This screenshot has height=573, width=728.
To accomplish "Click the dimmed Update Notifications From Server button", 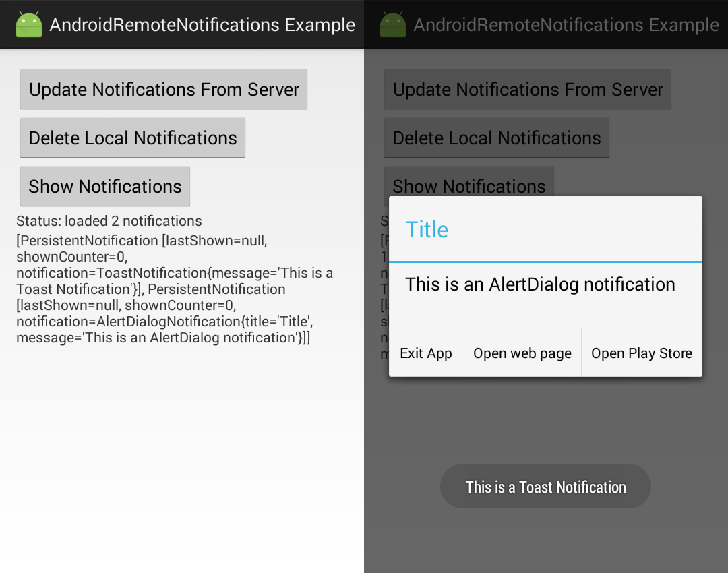I will point(527,89).
